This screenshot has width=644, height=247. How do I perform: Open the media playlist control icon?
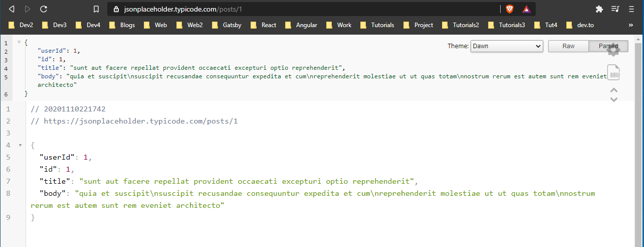coord(615,9)
